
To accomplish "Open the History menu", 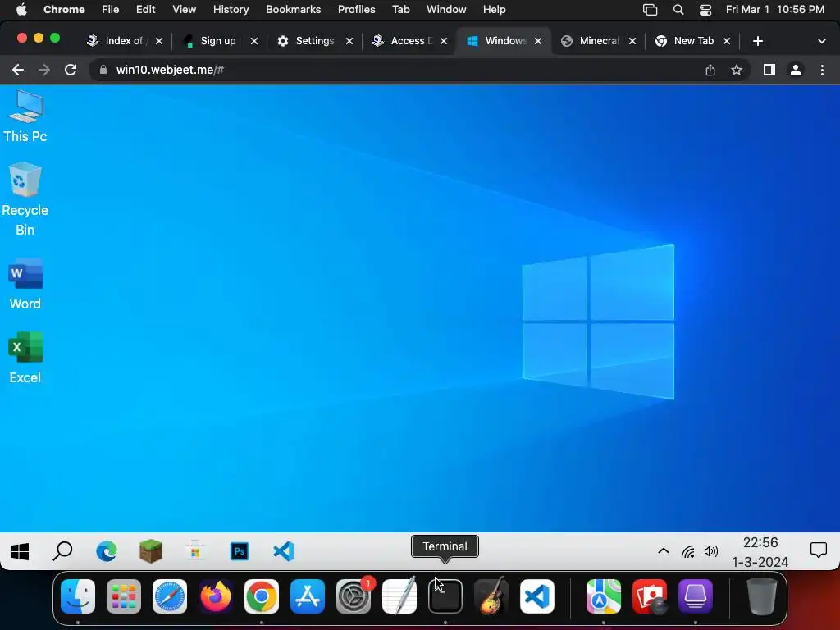I will coord(231,9).
